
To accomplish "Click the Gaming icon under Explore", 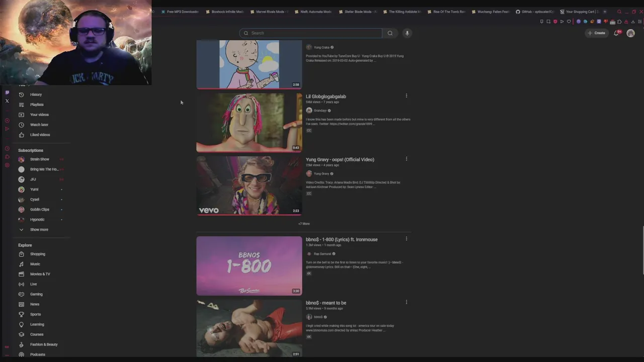I will point(21,294).
